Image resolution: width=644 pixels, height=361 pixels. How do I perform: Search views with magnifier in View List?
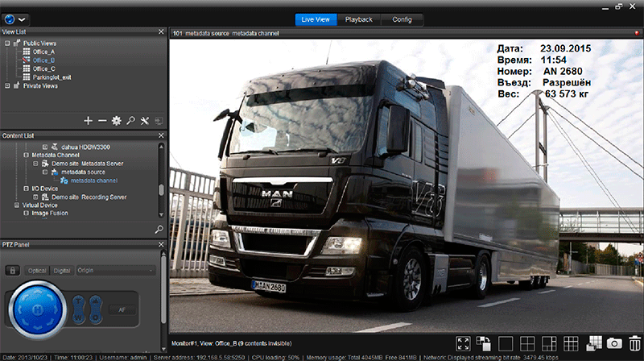(130, 121)
